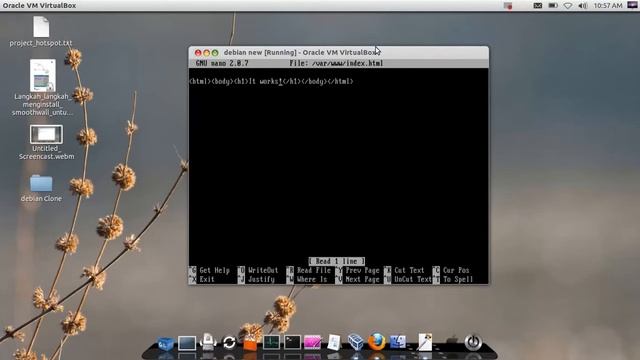Screen dimensions: 640x360
Task: Click the Oracle VM VirtualBox panel title
Action: (39, 6)
